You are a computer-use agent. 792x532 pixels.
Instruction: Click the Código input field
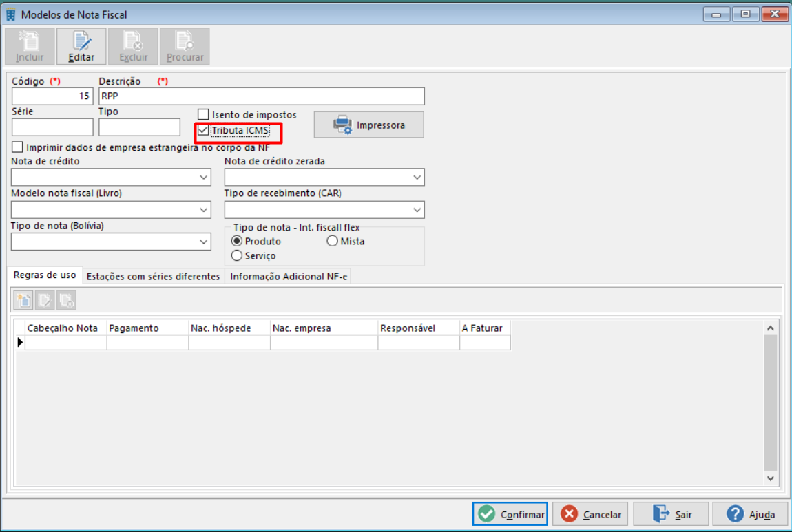[x=52, y=96]
